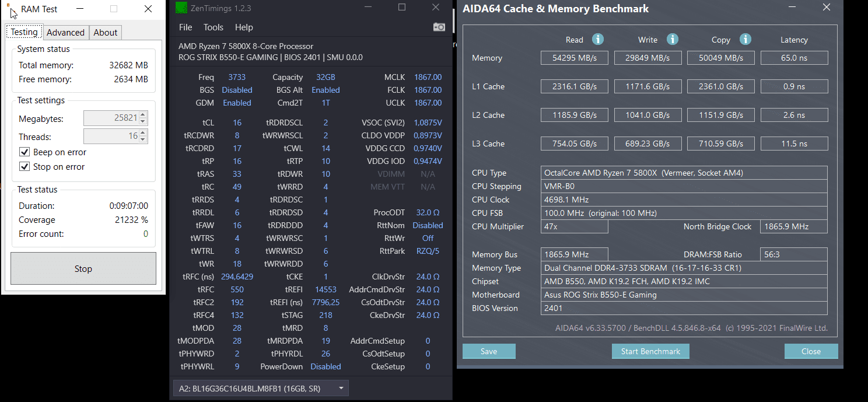Click the VSOC (SVI2) value 1,0875V
This screenshot has width=868, height=402.
(x=428, y=123)
